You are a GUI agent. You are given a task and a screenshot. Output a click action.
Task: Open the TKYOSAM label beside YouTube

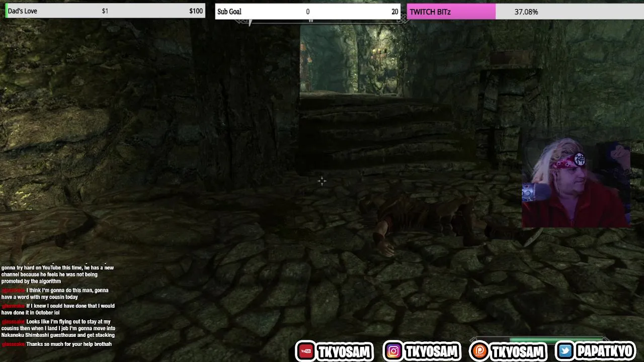pos(344,351)
